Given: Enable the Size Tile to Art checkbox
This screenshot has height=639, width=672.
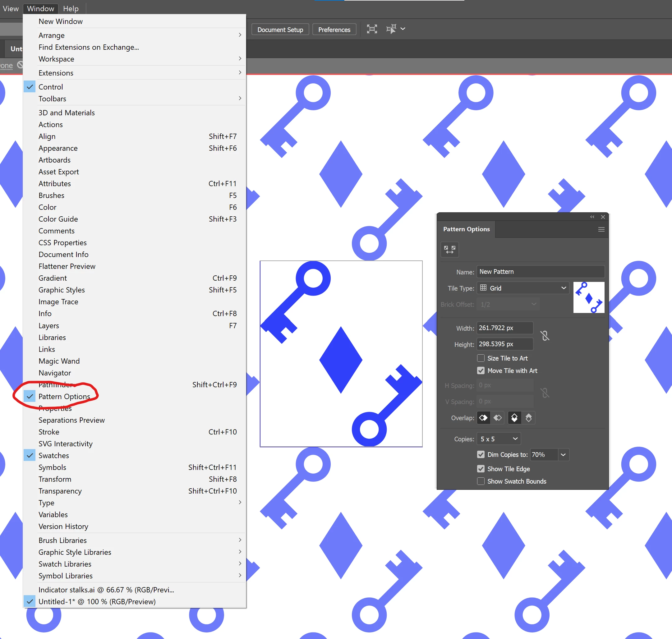Looking at the screenshot, I should click(481, 358).
